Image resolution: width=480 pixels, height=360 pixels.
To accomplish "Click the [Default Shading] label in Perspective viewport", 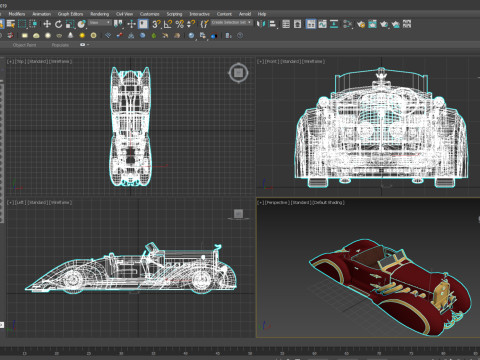I will point(329,202).
